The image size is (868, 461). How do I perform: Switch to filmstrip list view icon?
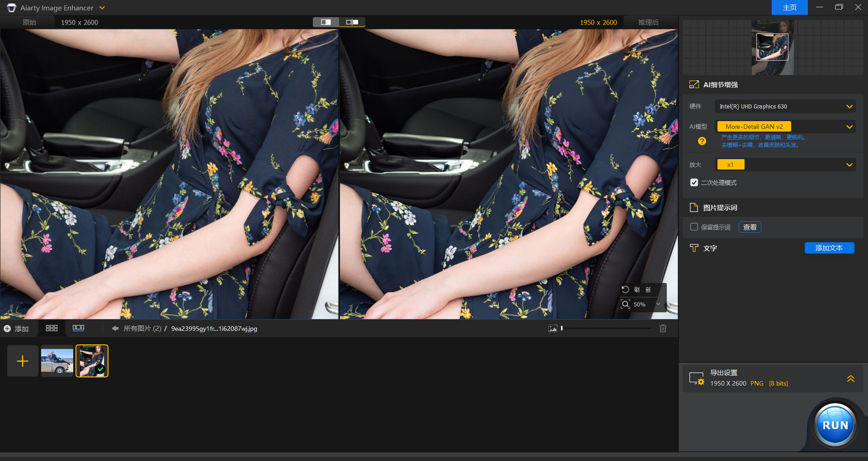click(78, 328)
